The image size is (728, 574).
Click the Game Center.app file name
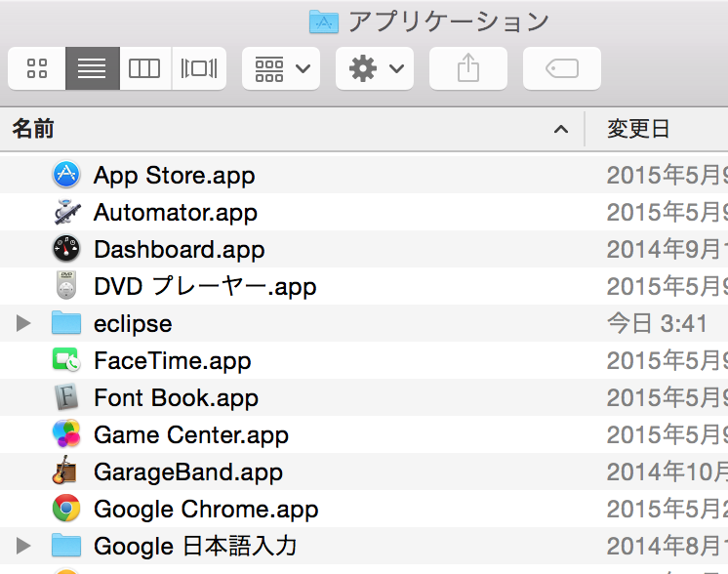191,435
